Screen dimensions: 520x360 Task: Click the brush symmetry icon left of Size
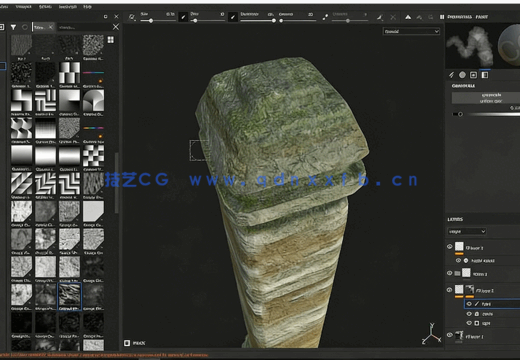[132, 17]
